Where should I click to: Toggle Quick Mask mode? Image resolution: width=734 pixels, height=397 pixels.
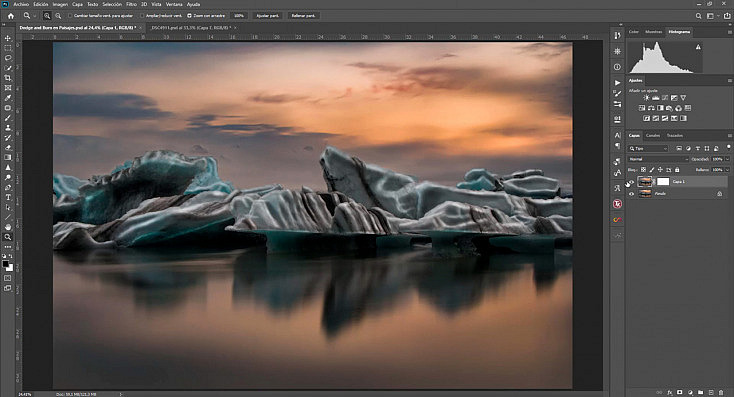[x=7, y=278]
